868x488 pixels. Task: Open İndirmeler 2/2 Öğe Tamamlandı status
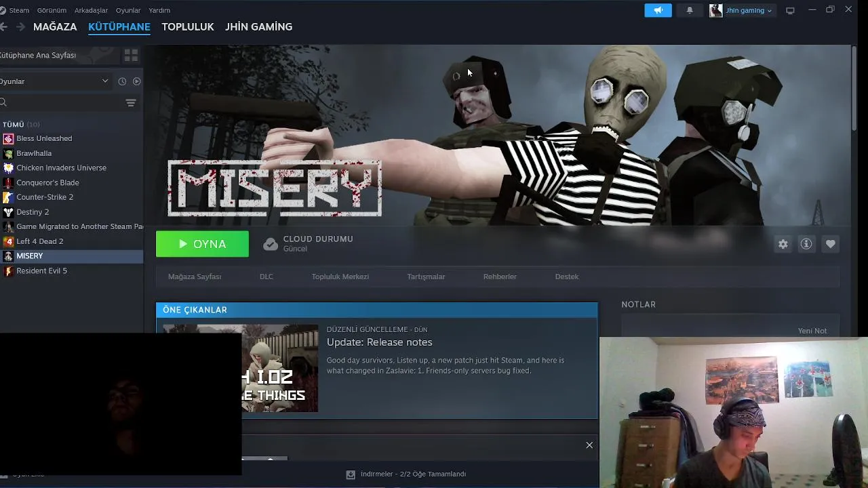tap(413, 474)
